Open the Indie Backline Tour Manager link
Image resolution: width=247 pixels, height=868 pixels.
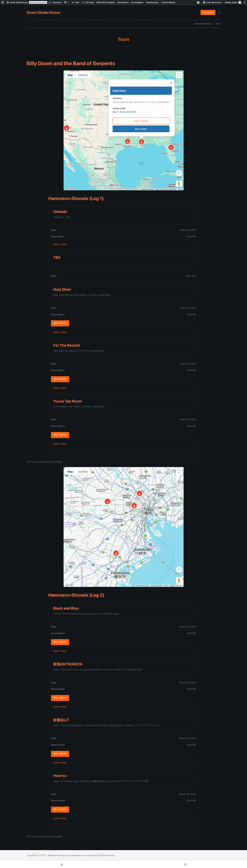click(49, 462)
